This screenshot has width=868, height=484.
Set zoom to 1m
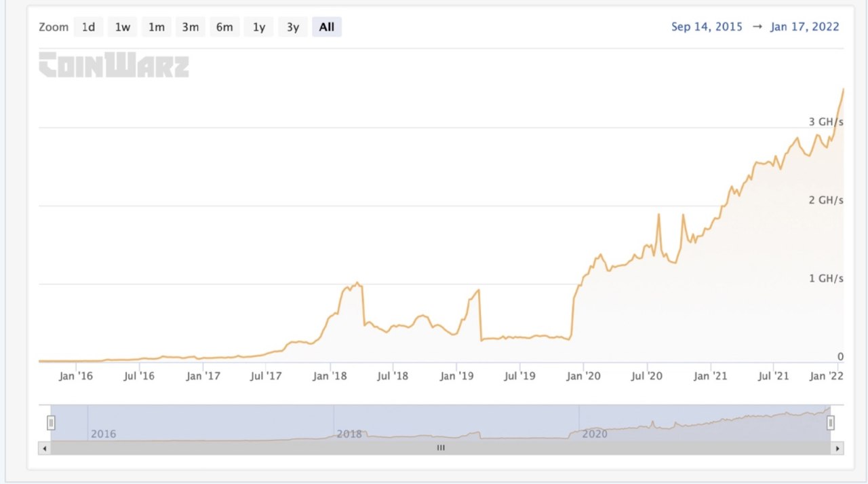click(x=156, y=27)
